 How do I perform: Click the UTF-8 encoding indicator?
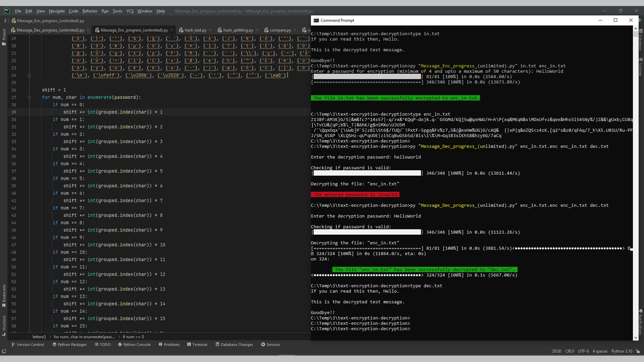coord(583,351)
